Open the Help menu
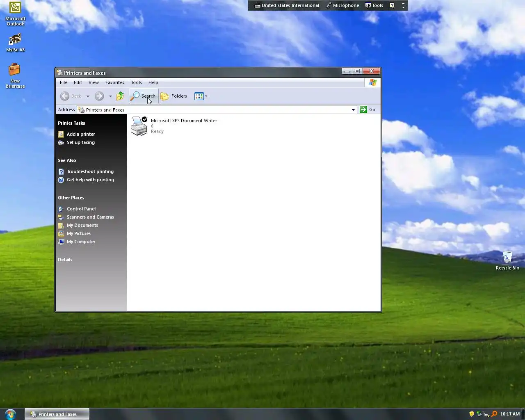This screenshot has width=525, height=420. click(153, 82)
